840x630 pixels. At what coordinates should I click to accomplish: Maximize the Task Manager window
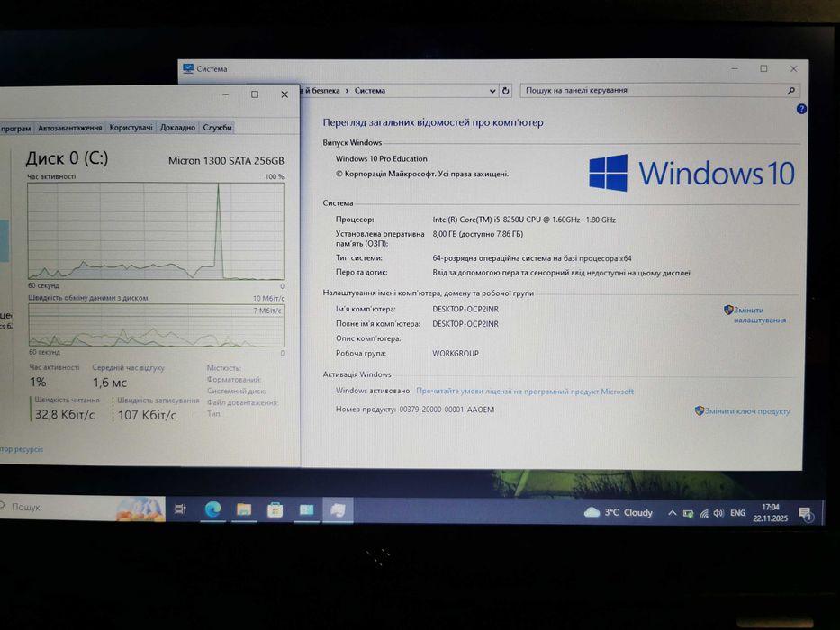tap(255, 94)
